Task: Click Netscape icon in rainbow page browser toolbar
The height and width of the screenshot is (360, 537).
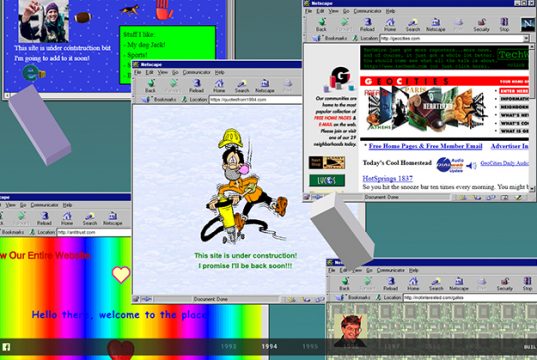Action: [113, 219]
